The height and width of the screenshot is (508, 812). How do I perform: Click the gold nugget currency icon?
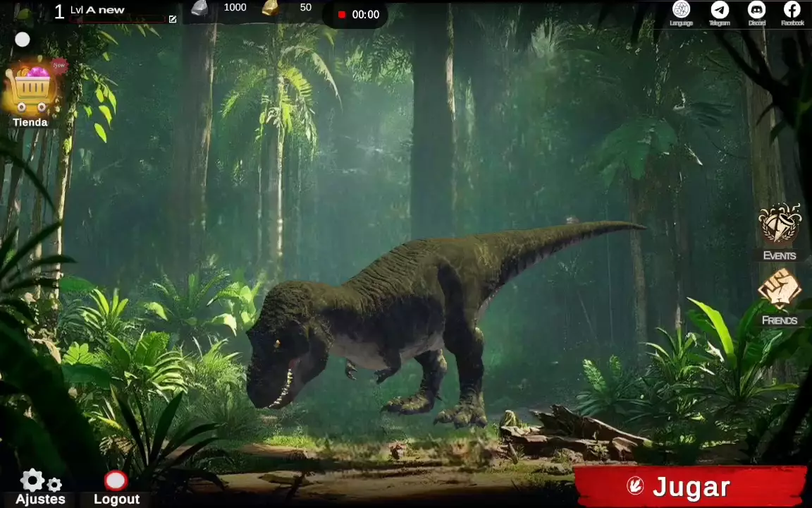coord(270,8)
